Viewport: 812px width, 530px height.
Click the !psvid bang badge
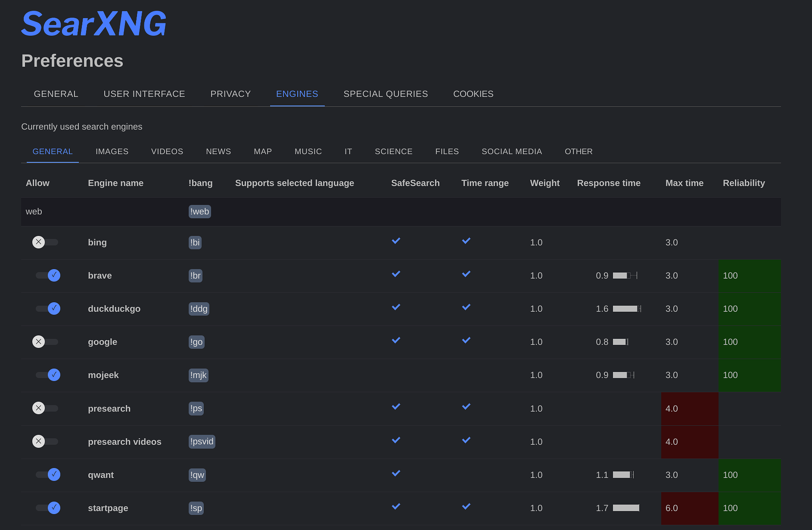tap(202, 441)
